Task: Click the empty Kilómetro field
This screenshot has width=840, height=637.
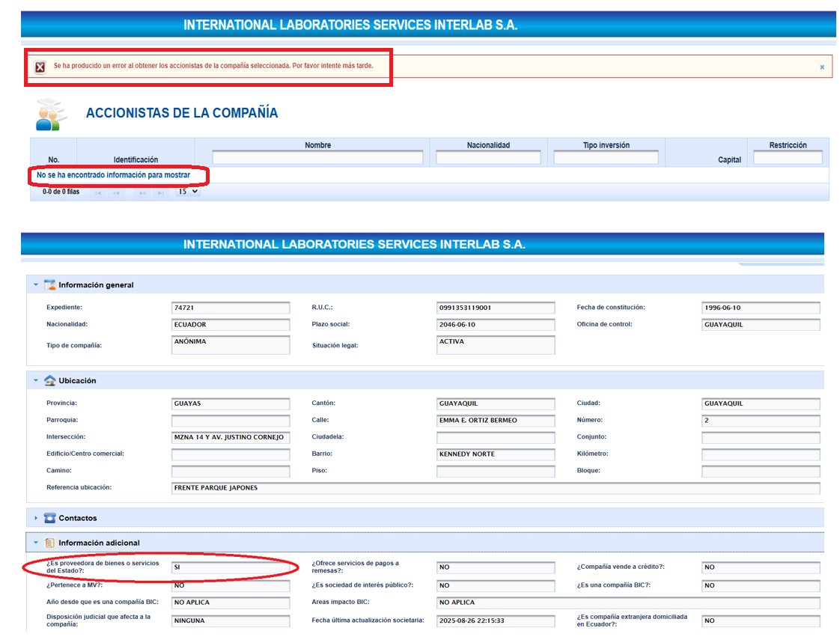Action: [761, 454]
